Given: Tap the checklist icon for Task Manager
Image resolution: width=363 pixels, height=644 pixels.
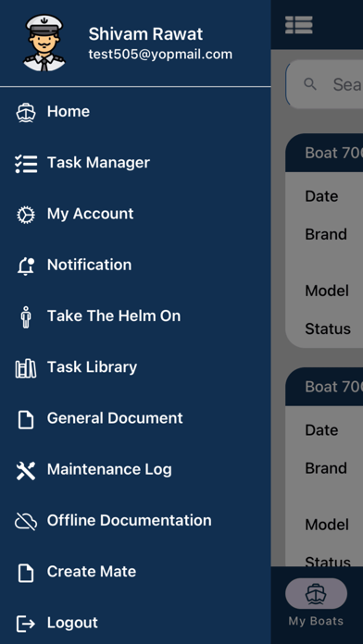Looking at the screenshot, I should click(x=26, y=164).
